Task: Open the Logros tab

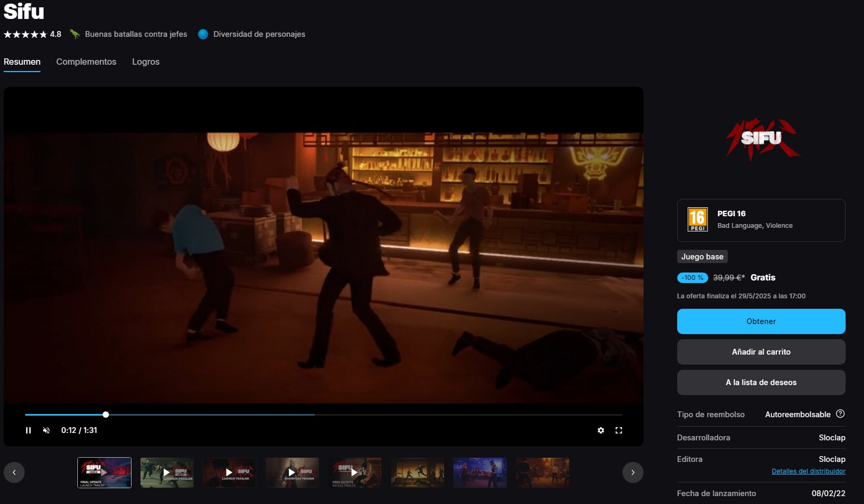Action: tap(146, 62)
